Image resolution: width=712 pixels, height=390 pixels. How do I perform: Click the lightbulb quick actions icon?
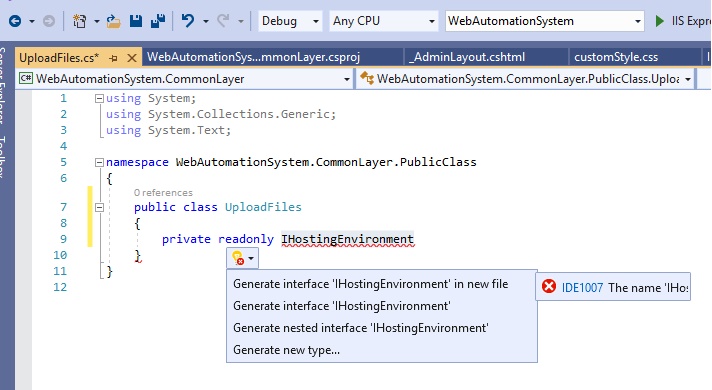[238, 258]
